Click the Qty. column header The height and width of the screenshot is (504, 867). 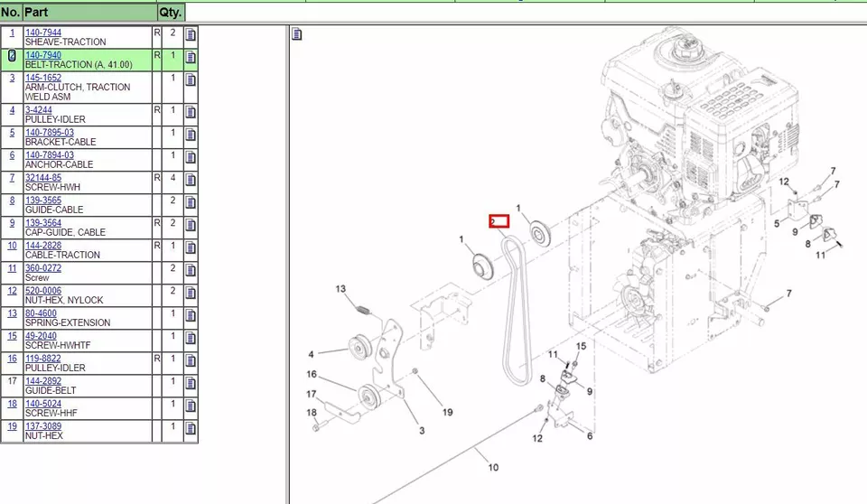click(x=171, y=13)
